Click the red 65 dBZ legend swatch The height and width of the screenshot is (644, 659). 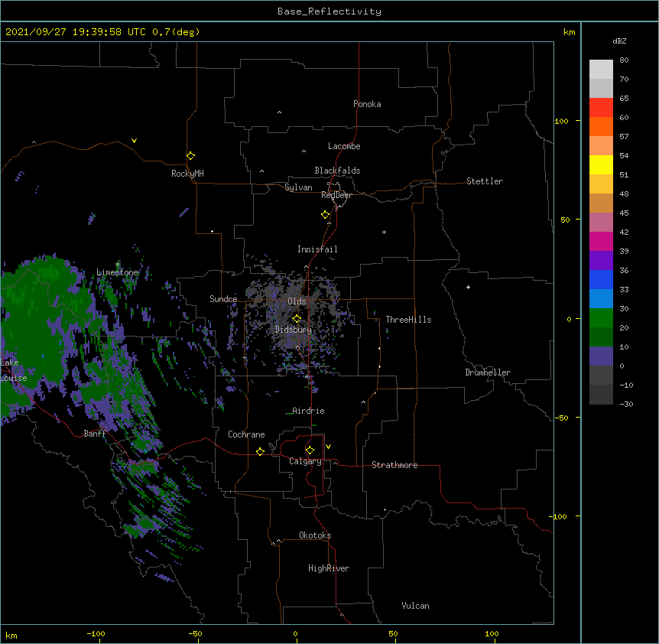(x=601, y=108)
